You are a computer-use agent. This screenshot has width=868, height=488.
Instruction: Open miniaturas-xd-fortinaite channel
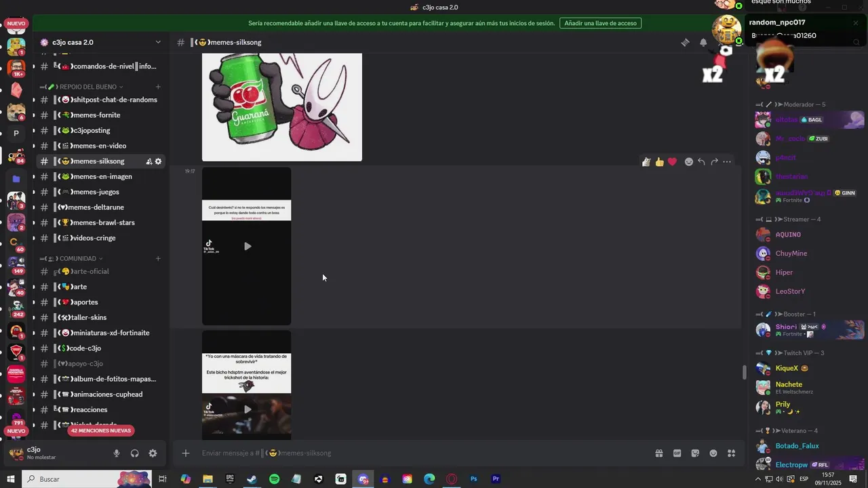[x=100, y=333]
